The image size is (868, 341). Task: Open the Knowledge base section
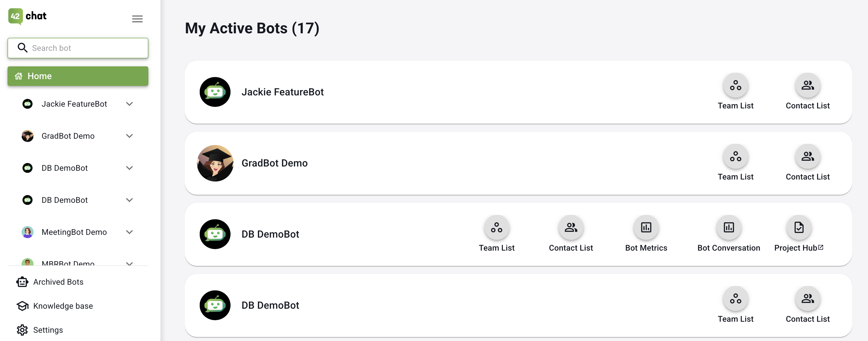[63, 306]
